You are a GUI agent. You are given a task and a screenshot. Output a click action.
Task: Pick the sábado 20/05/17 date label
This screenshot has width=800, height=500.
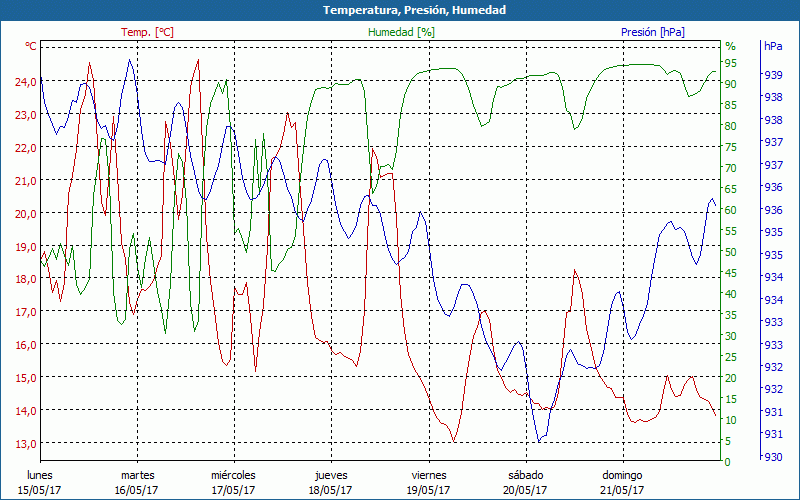[x=525, y=482]
